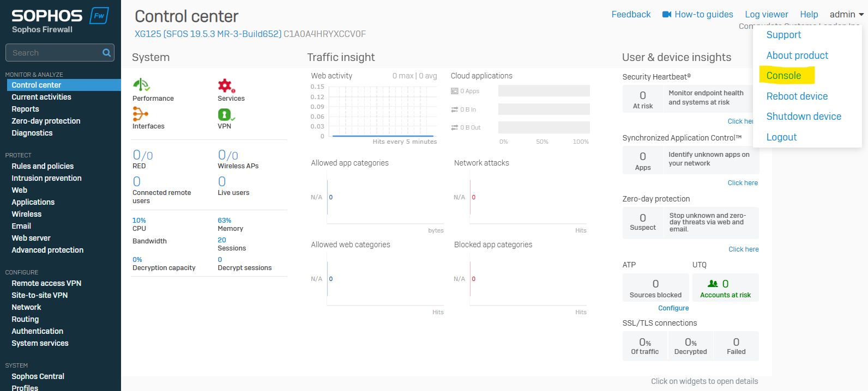Viewport: 868px width, 391px height.
Task: Click here link under Synchronized Application Control
Action: (743, 183)
